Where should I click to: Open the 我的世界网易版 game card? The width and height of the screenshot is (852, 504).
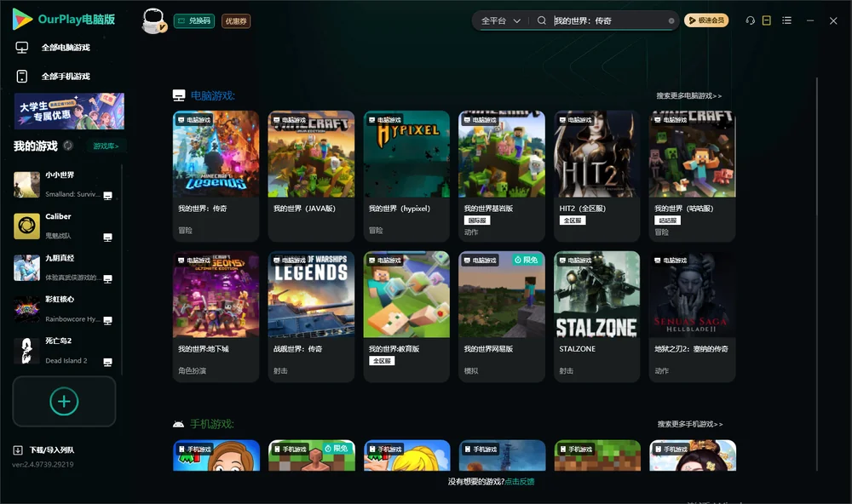pos(502,317)
